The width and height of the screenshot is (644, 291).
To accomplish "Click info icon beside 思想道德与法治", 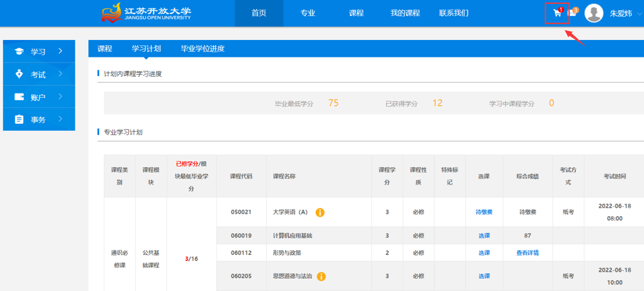I will [321, 277].
